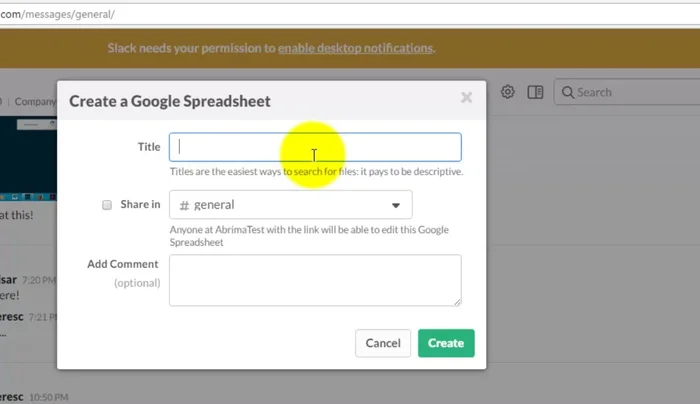
Task: Click the dropdown arrow next to general
Action: 396,205
